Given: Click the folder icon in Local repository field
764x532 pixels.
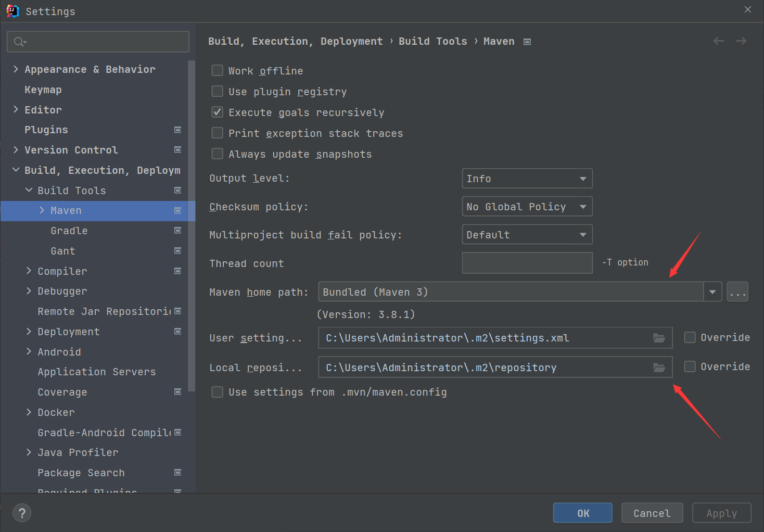Looking at the screenshot, I should pyautogui.click(x=659, y=368).
